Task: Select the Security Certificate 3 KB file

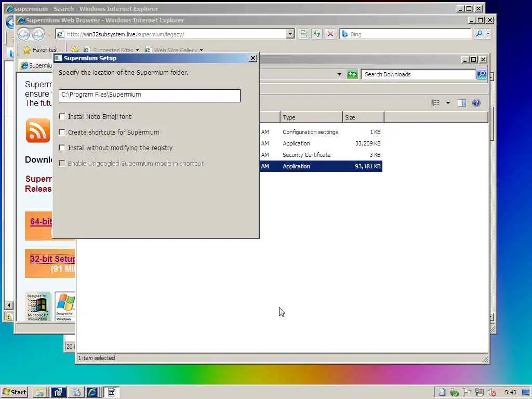Action: pos(321,155)
